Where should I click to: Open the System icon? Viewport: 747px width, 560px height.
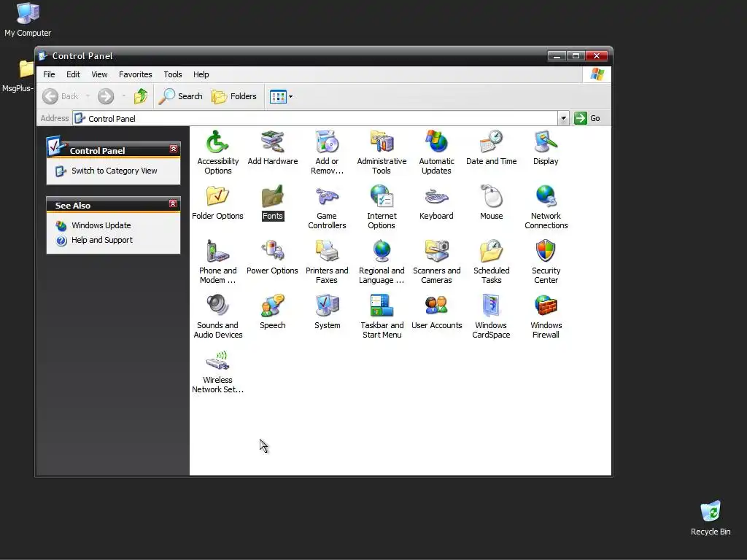click(327, 306)
